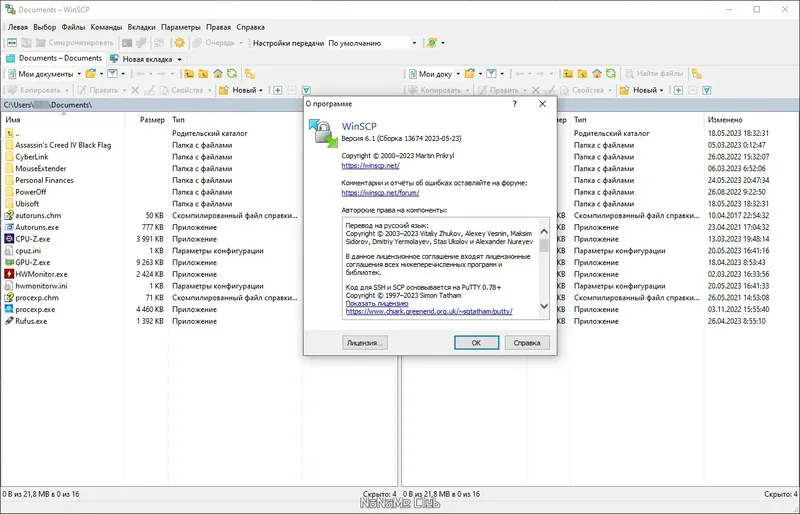The height and width of the screenshot is (514, 800).
Task: Open the chiark.greenend.org.uk putty link
Action: tap(429, 311)
